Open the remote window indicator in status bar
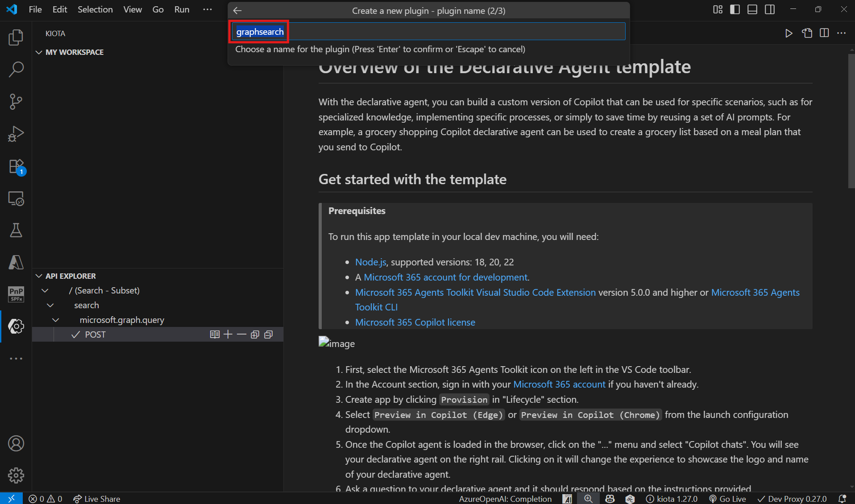855x504 pixels. [12, 499]
